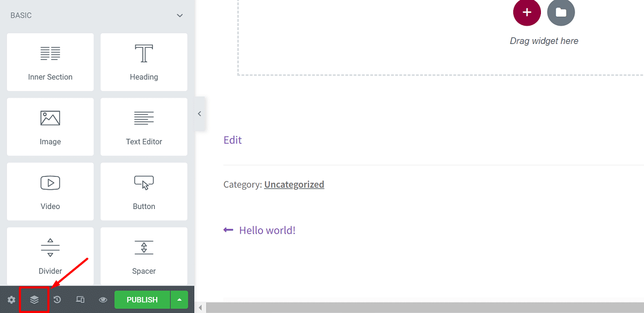Collapse the BASIC widgets category
Screen dimensions: 644x313
(x=180, y=16)
